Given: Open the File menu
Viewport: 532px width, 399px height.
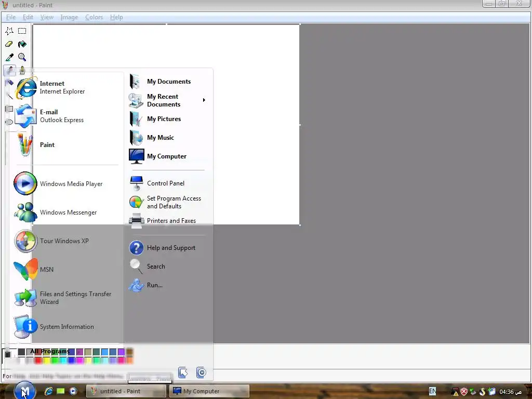Looking at the screenshot, I should tap(11, 17).
